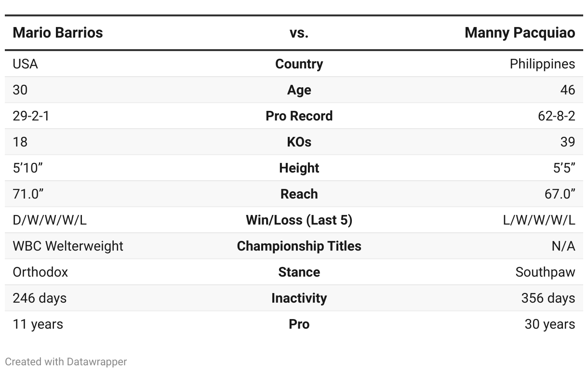Select the Southpaw stance cell
Screen dimensions: 588x373
click(545, 272)
